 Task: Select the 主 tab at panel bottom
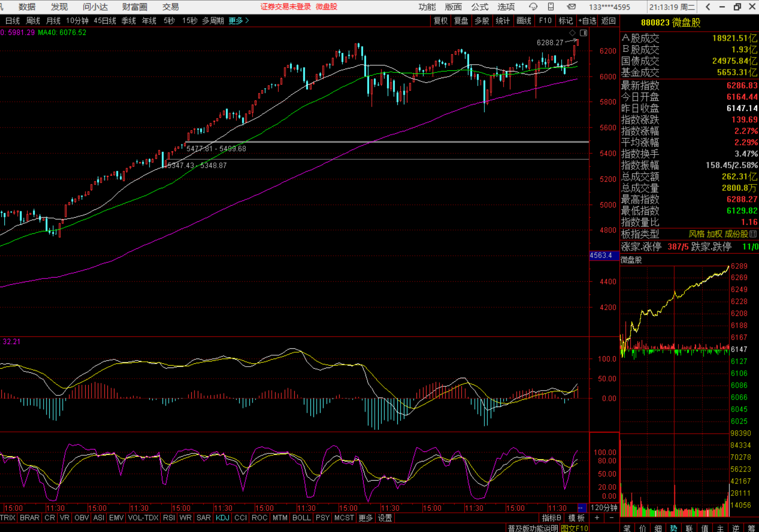point(720,528)
